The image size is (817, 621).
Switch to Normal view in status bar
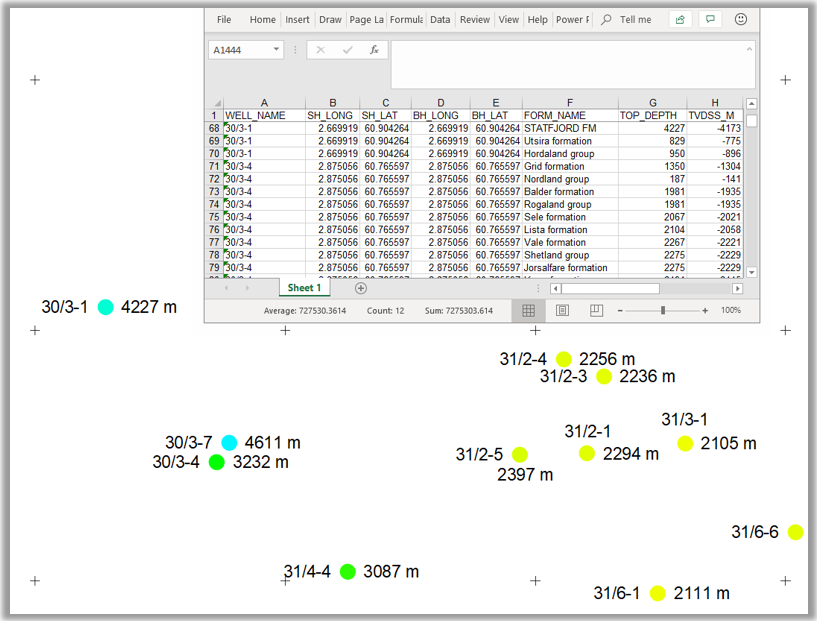528,311
